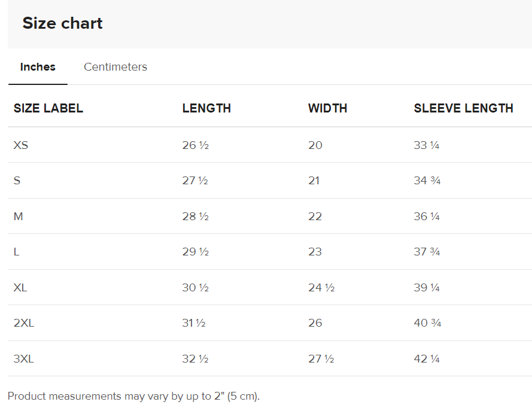Click the M width value 22
The image size is (532, 408).
tap(315, 217)
